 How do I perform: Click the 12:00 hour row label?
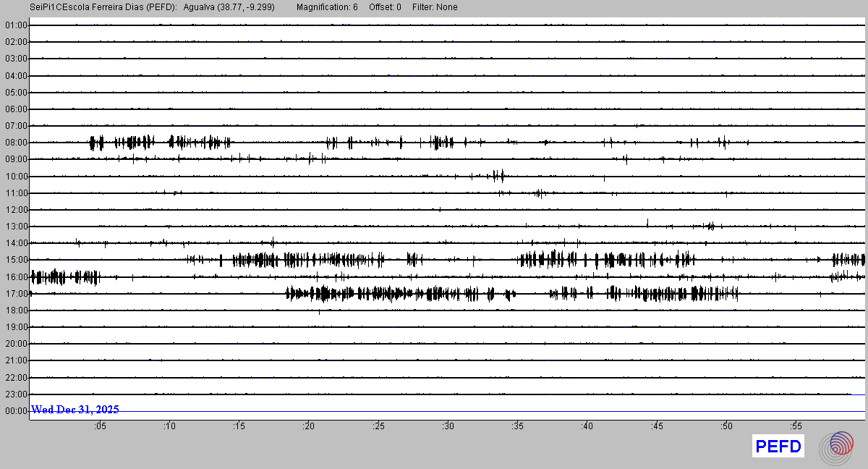[x=15, y=210]
